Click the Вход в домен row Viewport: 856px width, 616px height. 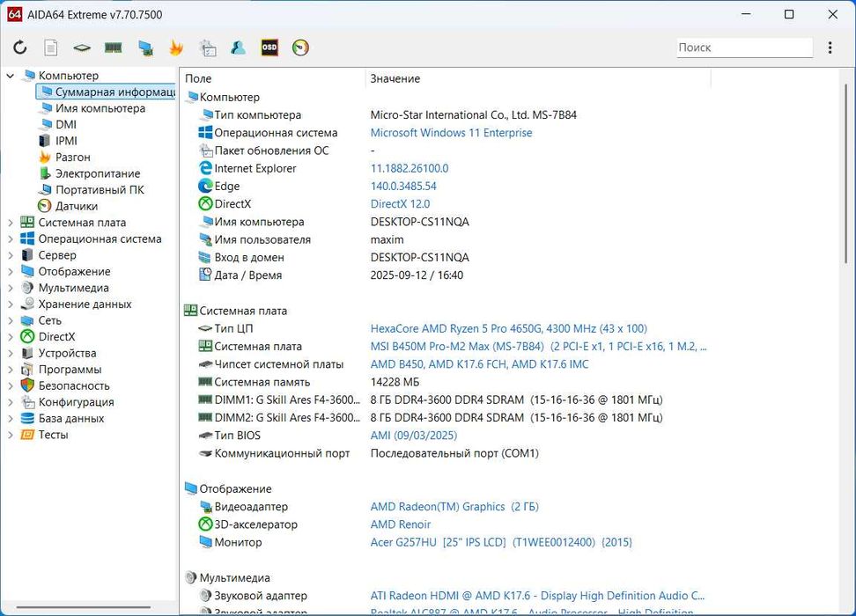pyautogui.click(x=447, y=258)
